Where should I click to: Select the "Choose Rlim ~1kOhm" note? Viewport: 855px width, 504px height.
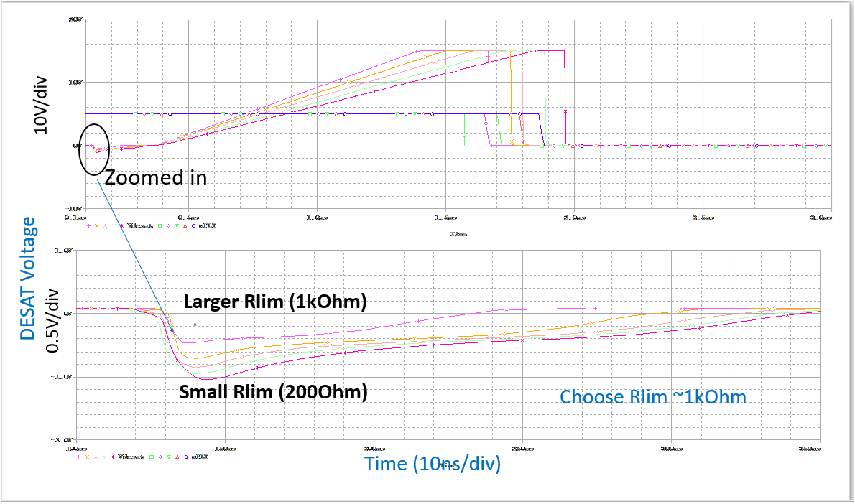(652, 396)
